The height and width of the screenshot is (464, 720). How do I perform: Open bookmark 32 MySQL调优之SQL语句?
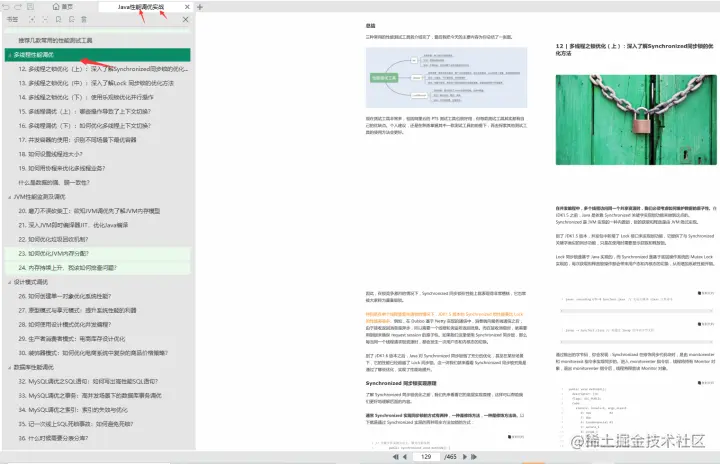[x=88, y=381]
